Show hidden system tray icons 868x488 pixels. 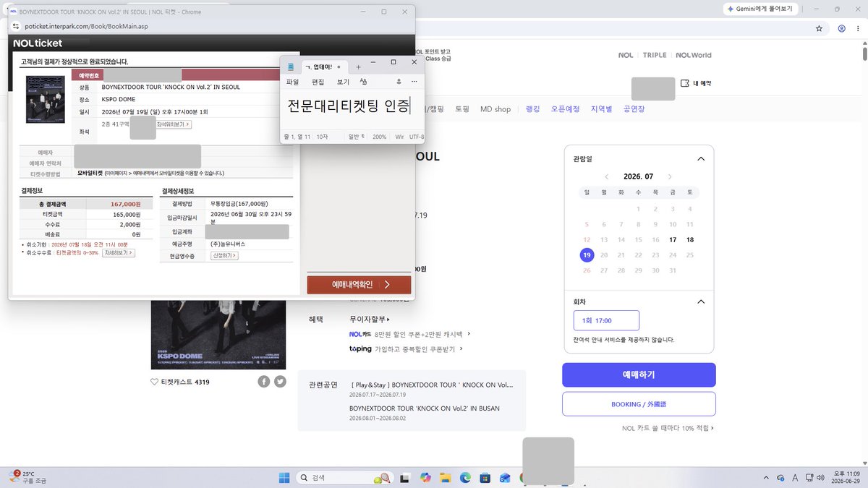767,478
